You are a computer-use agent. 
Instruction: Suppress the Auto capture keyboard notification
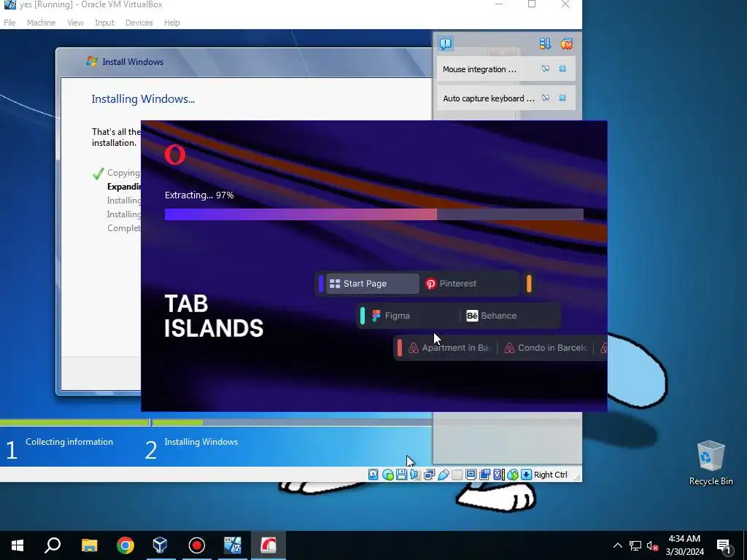(x=546, y=98)
